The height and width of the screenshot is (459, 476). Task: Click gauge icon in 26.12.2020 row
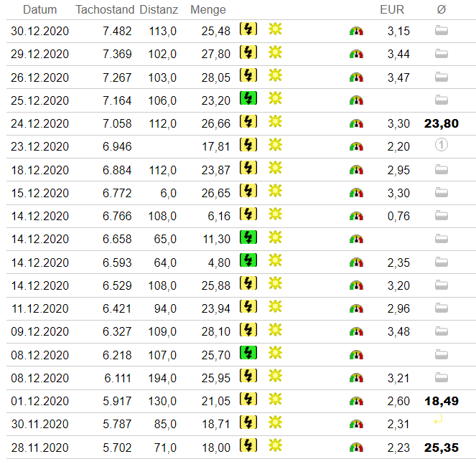coord(356,77)
